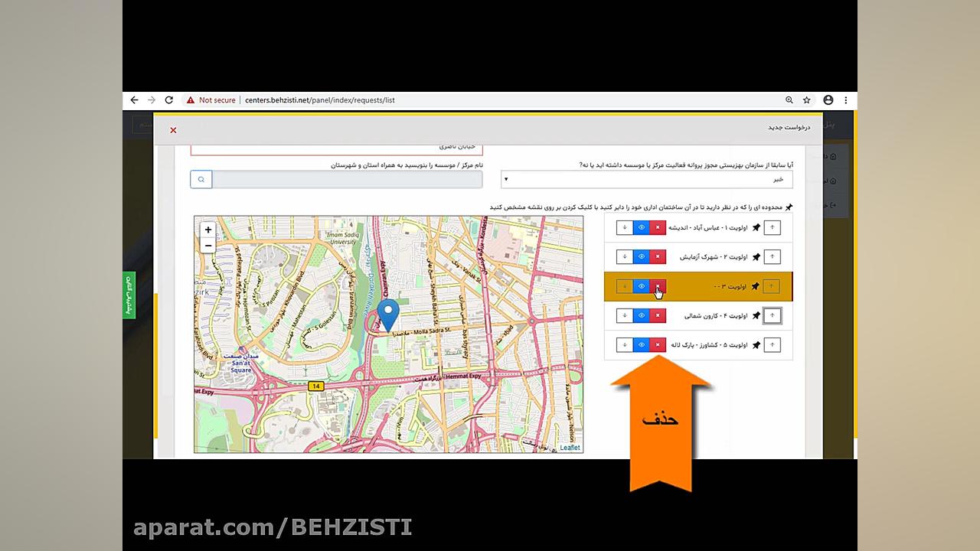
Task: Click the search icon beside the center name field
Action: click(201, 179)
